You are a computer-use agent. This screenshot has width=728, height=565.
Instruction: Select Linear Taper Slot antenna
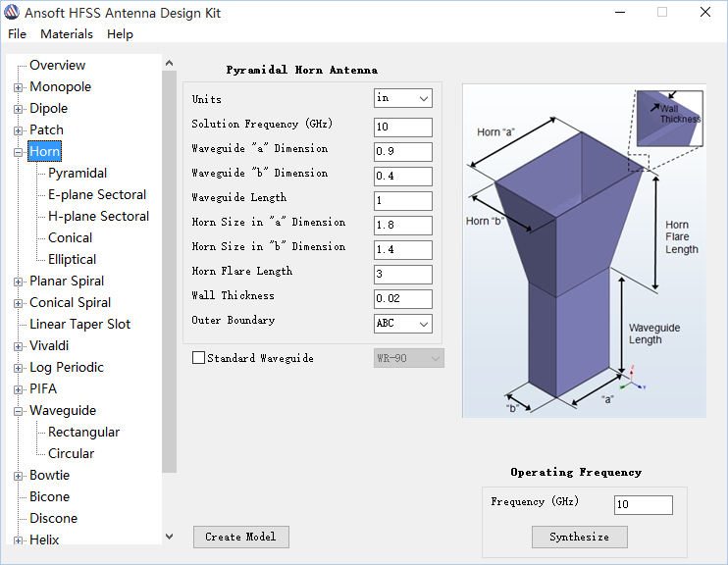[x=79, y=324]
